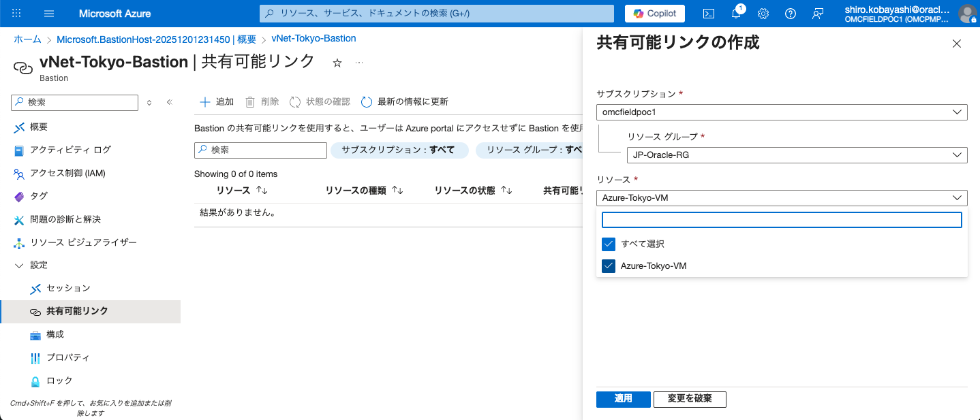Collapse the 設定 section chevron
The height and width of the screenshot is (420, 980).
coord(18,265)
